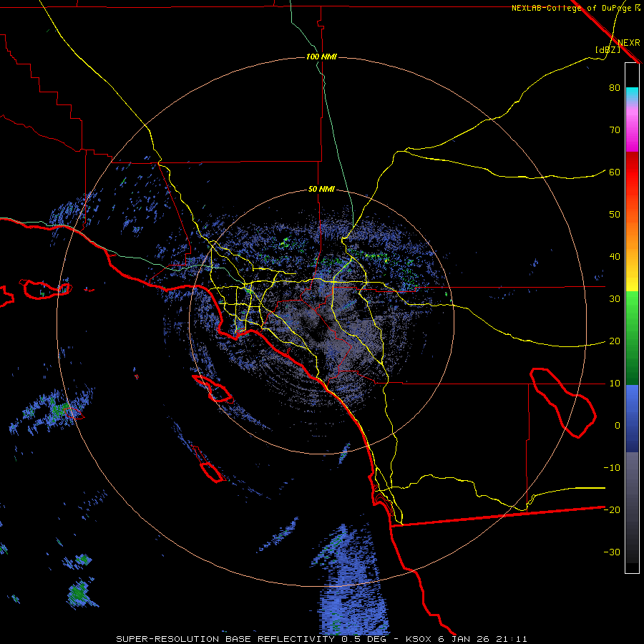Screen dimensions: 644x644
Task: Click the 10 value on the dBZ scale
Action: pyautogui.click(x=615, y=384)
